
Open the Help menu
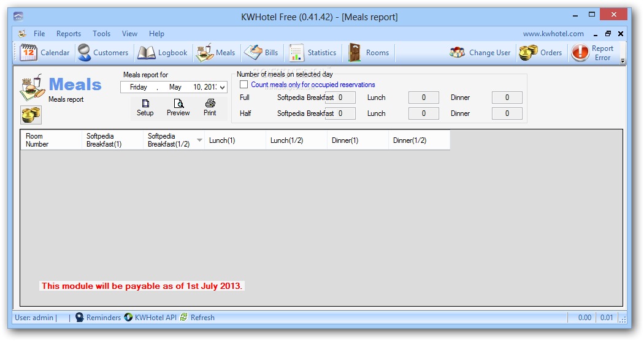pyautogui.click(x=156, y=34)
